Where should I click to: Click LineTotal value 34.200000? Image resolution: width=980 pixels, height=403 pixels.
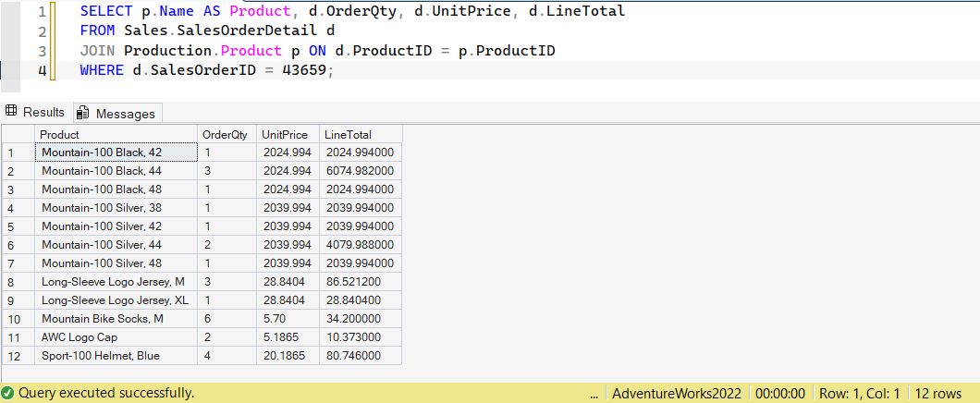(360, 319)
